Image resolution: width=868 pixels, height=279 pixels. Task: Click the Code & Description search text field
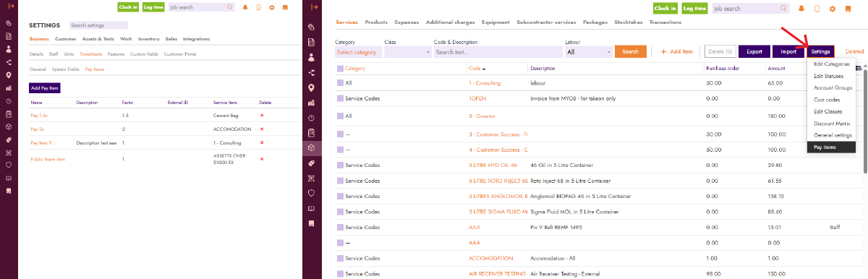(x=498, y=52)
